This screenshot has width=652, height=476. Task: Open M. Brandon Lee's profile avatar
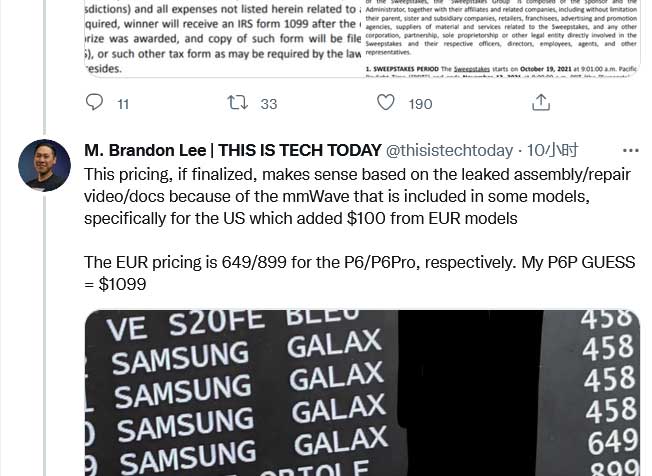tap(44, 165)
